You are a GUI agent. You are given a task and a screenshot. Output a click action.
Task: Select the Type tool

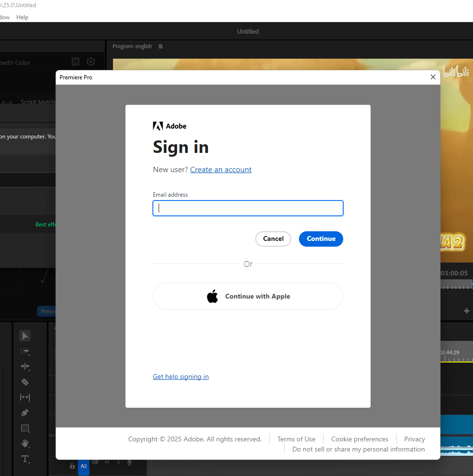tap(25, 459)
